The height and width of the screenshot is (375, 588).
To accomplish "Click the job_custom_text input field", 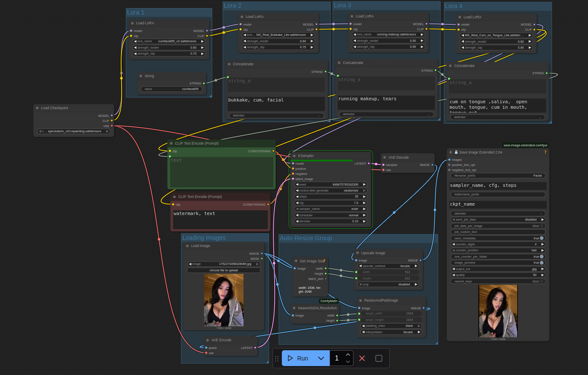I will click(498, 232).
